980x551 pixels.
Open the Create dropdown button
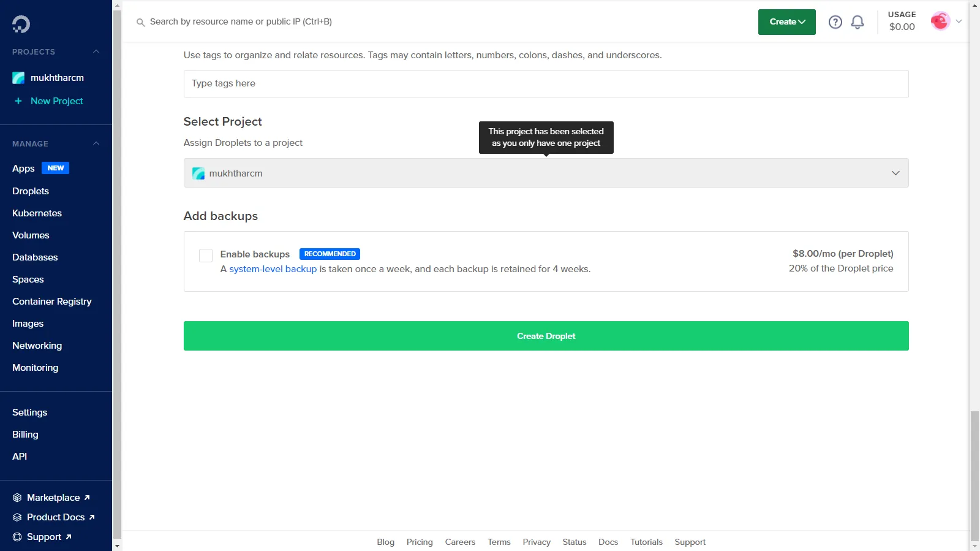coord(786,22)
